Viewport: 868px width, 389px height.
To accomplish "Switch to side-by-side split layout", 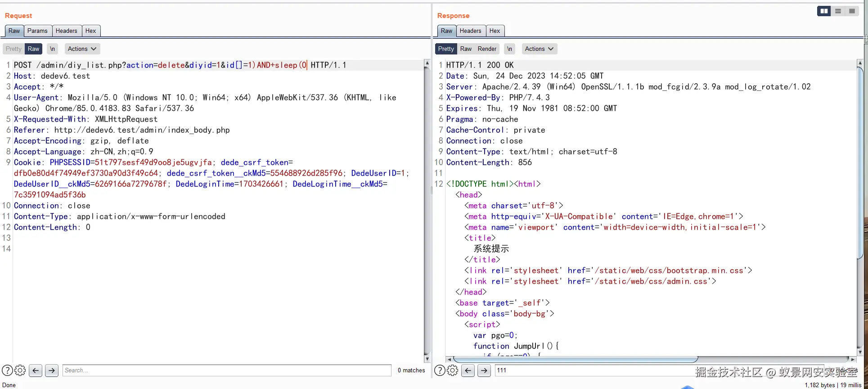I will [824, 11].
